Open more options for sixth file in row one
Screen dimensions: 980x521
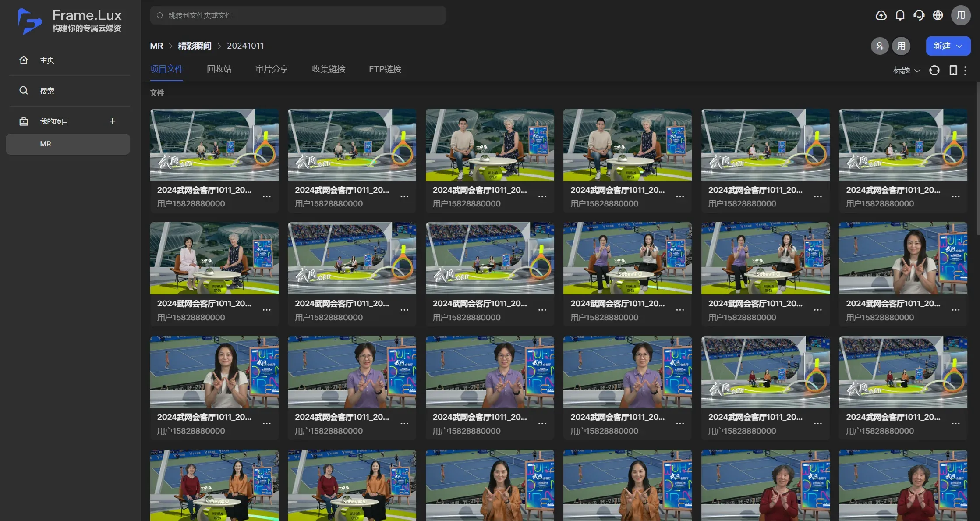[955, 197]
